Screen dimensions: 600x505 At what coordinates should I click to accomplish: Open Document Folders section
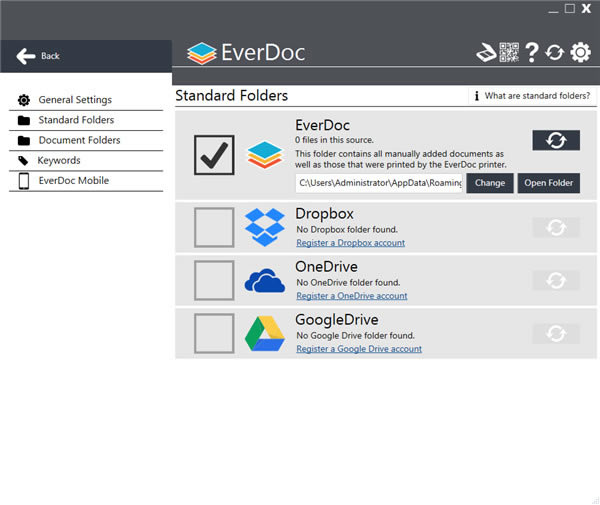[x=86, y=140]
